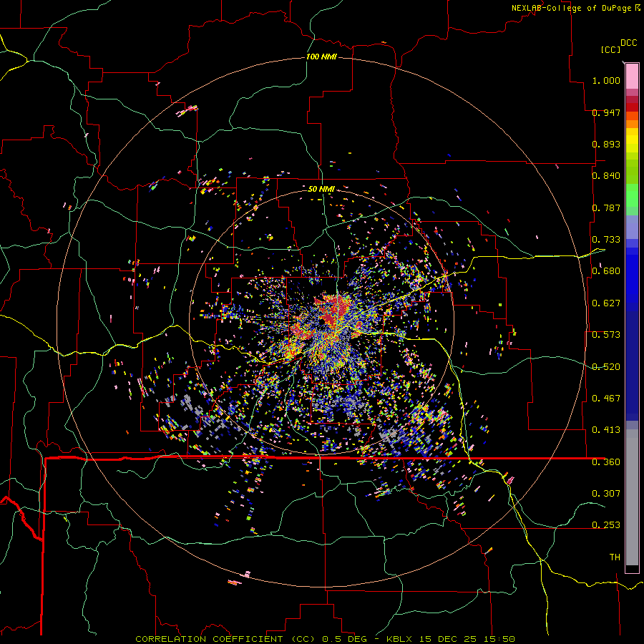
Task: Click the 0.947 legend value
Action: [606, 112]
